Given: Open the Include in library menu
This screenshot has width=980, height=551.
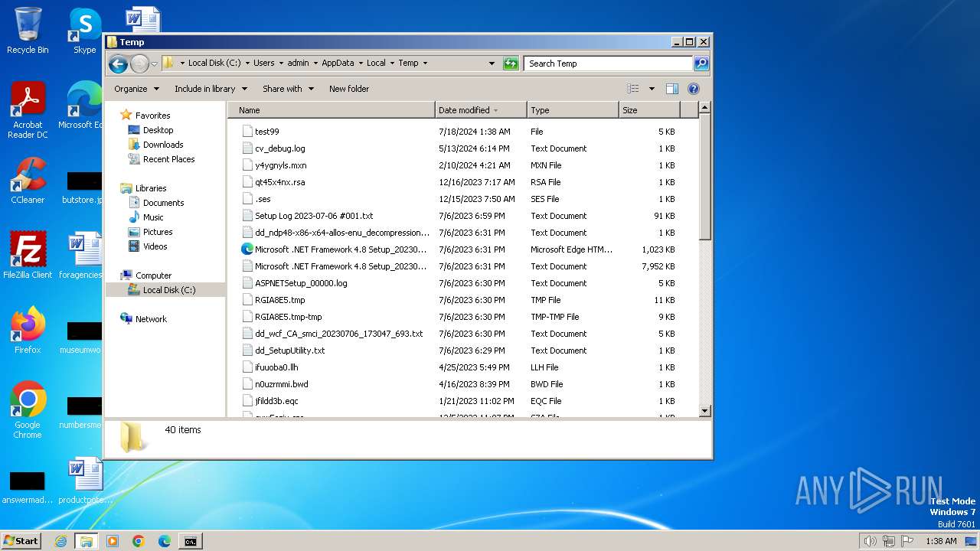Looking at the screenshot, I should coord(211,89).
